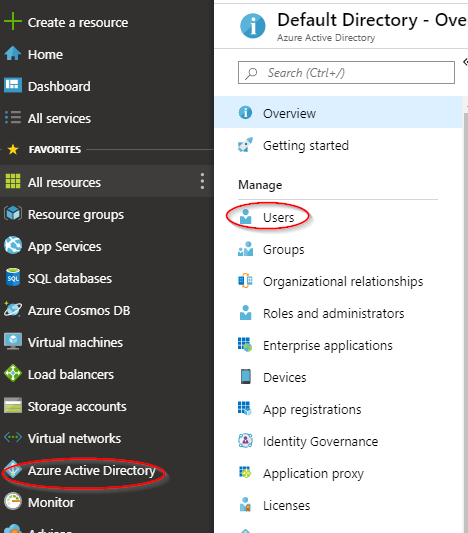Click the Virtual networks arrows icon
This screenshot has height=533, width=468.
pyautogui.click(x=13, y=437)
